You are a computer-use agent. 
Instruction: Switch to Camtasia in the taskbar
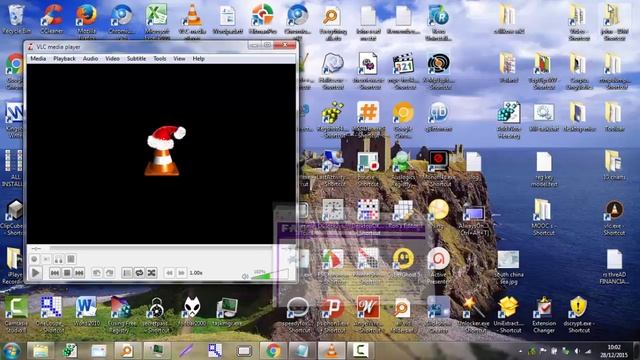(x=360, y=351)
